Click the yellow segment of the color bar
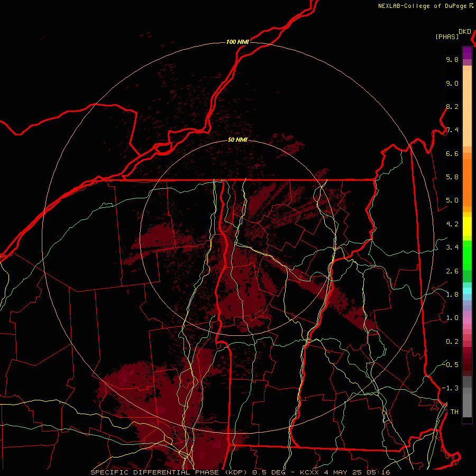This screenshot has height=476, width=476. coord(467,226)
